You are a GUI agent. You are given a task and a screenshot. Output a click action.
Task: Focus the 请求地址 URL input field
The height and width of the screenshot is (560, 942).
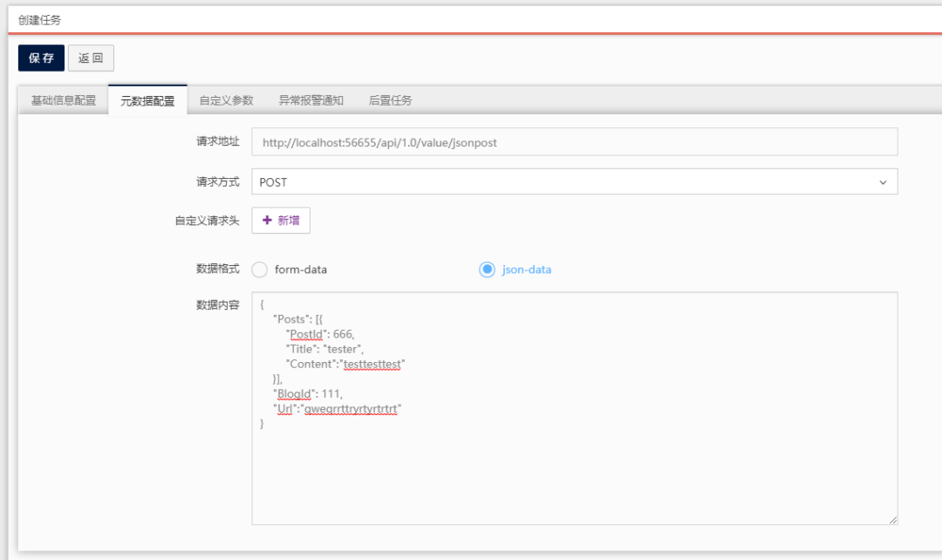click(574, 142)
